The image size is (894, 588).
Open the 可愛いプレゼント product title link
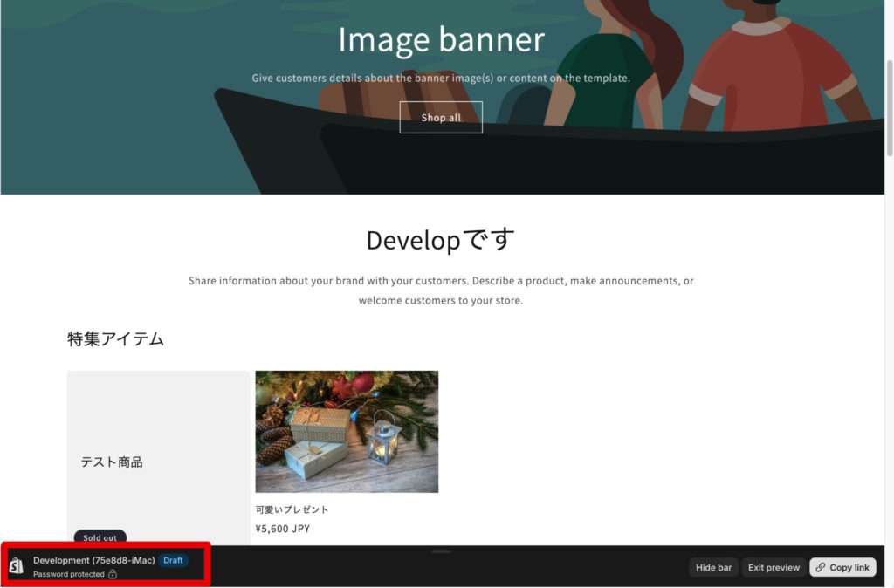point(292,509)
